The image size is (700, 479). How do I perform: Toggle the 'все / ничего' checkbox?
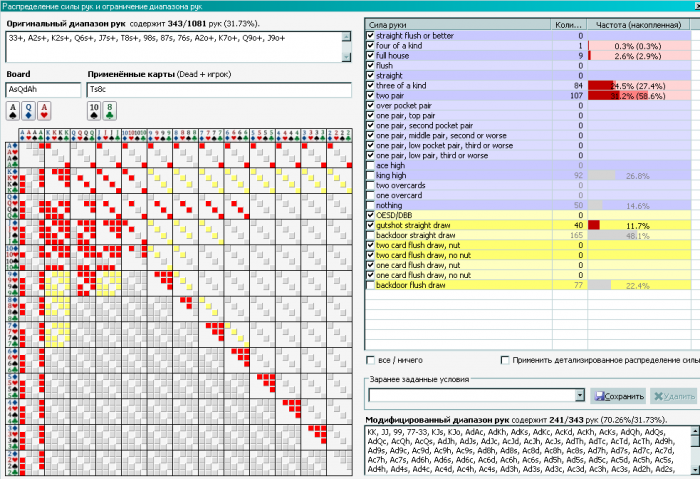[x=370, y=360]
